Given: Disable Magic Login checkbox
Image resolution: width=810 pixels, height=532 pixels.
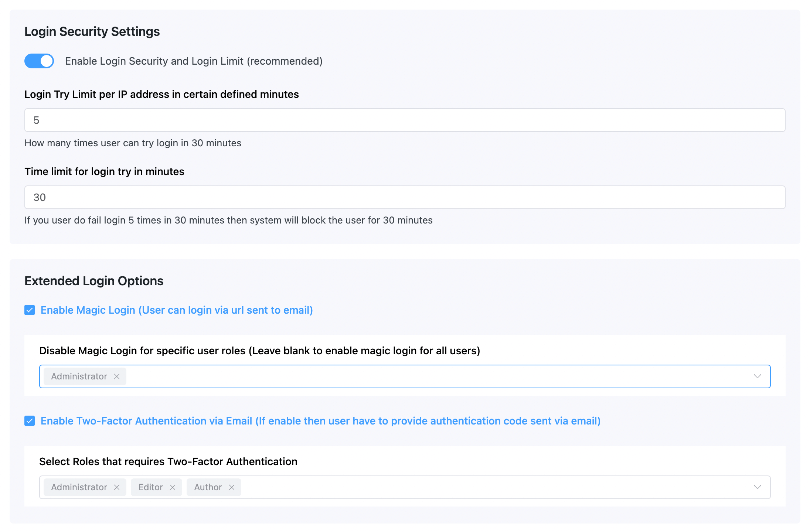Looking at the screenshot, I should 29,309.
